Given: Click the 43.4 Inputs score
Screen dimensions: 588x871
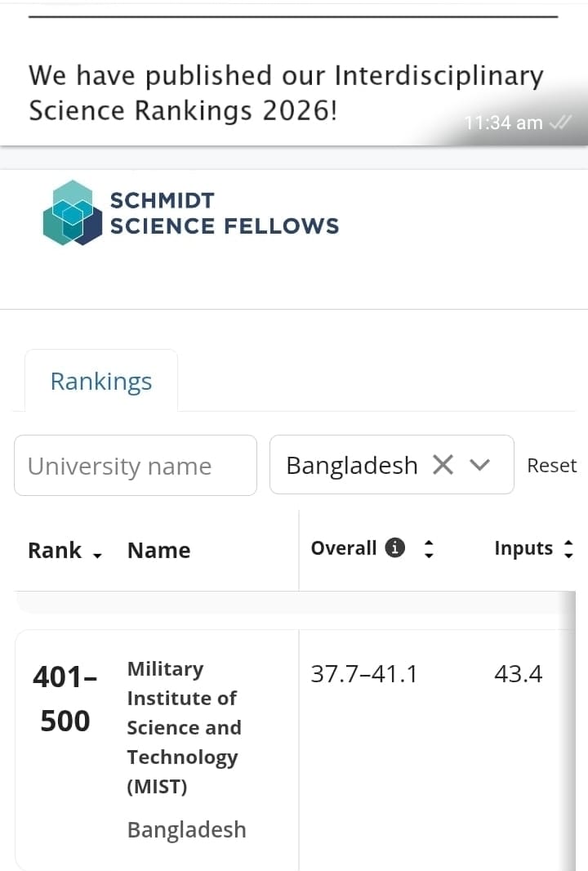Looking at the screenshot, I should point(519,674).
